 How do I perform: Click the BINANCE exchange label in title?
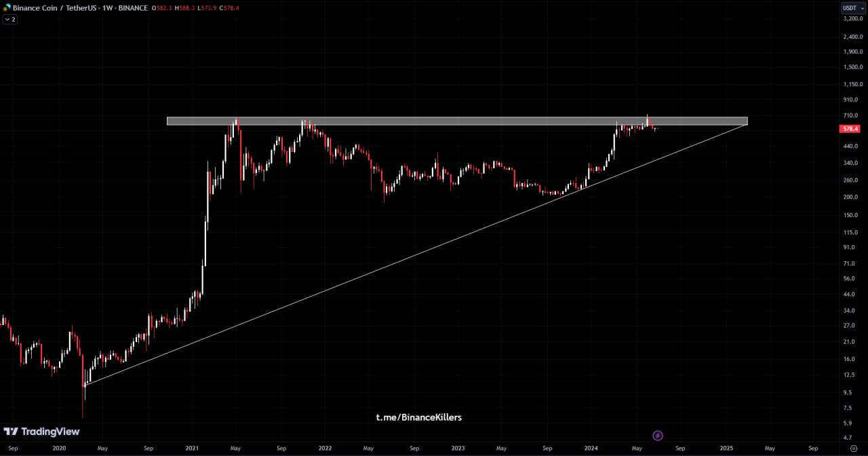point(134,8)
